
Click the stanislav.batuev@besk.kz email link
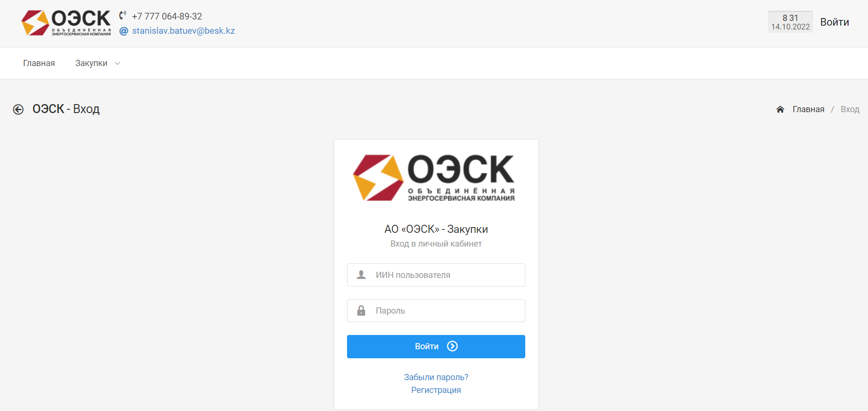[x=183, y=31]
